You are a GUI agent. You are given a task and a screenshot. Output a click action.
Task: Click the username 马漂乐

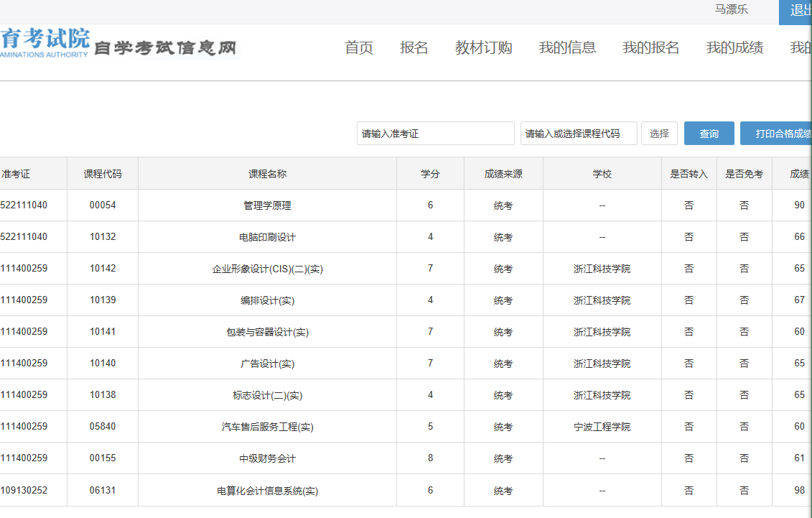click(x=731, y=9)
